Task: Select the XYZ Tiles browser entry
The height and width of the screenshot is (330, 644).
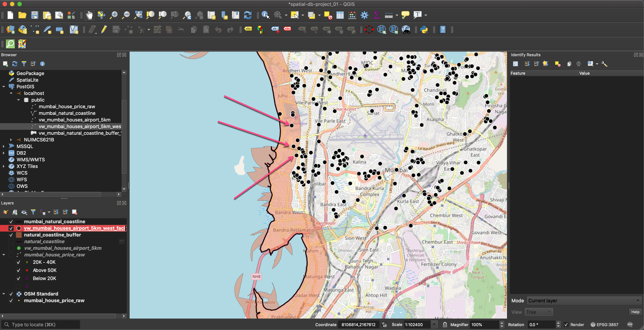Action: [27, 166]
